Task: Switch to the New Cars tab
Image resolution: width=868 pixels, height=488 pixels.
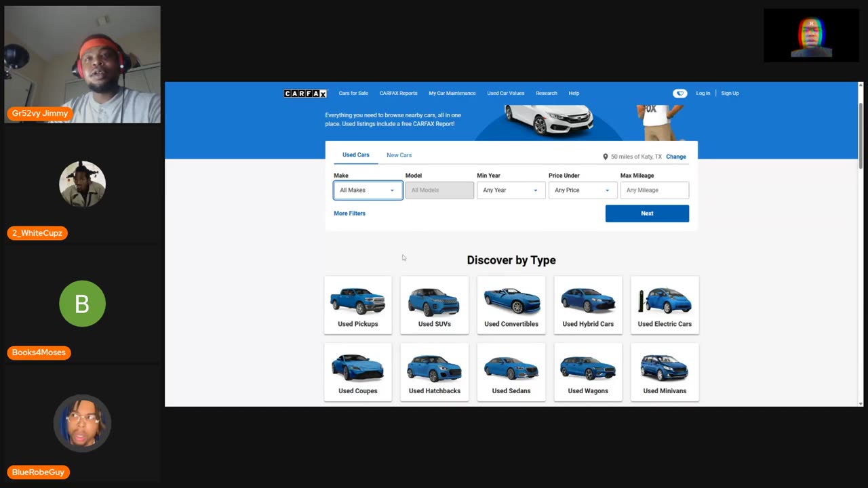Action: click(399, 155)
